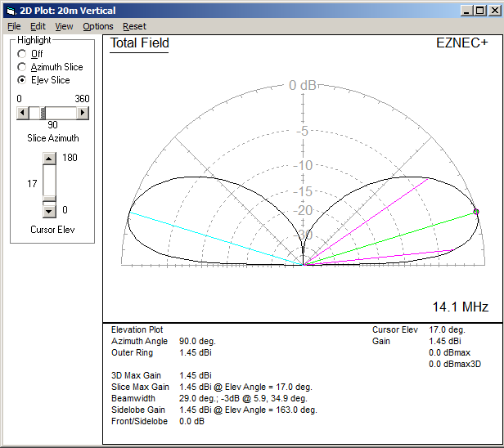This screenshot has height=448, width=504.
Task: Click the Cursor Elev slider track above thumb
Action: [x=49, y=180]
